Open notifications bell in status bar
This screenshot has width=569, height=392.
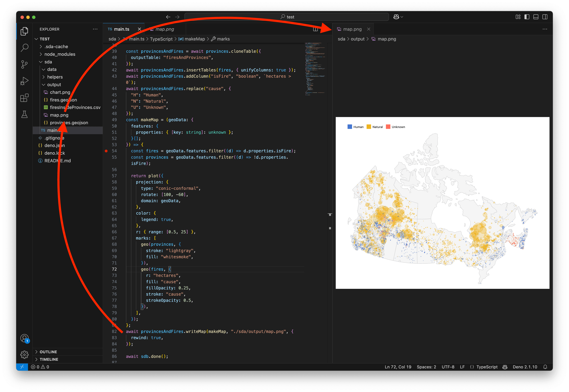(545, 367)
